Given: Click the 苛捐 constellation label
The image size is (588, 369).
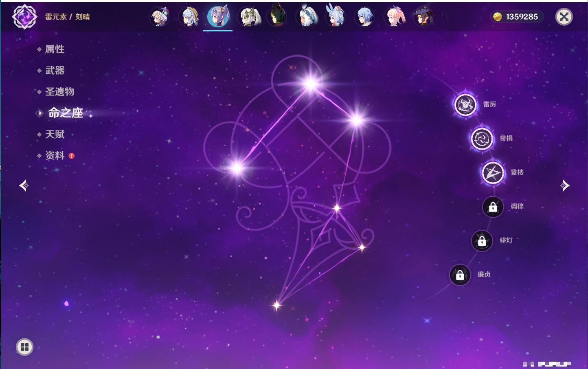Looking at the screenshot, I should coord(506,138).
